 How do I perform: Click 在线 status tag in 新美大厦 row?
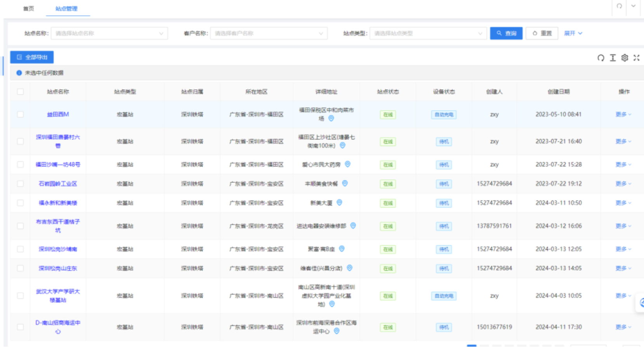pyautogui.click(x=388, y=203)
